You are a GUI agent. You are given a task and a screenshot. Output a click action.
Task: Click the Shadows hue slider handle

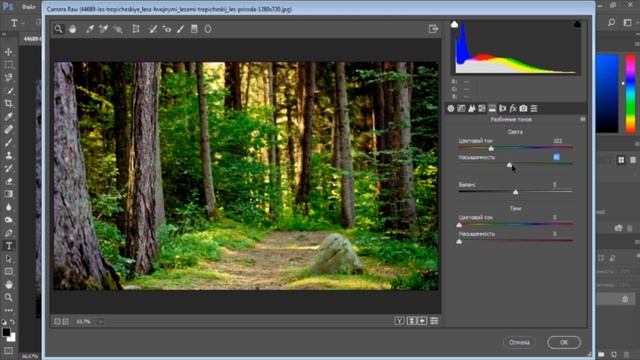(459, 225)
